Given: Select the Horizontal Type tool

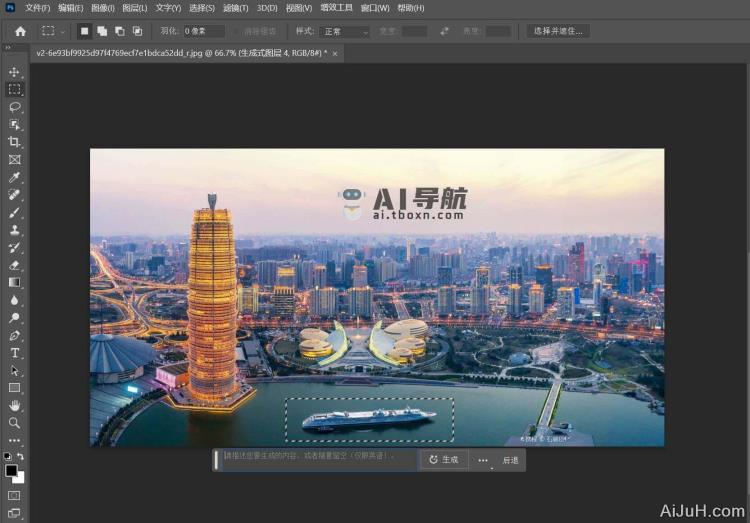Looking at the screenshot, I should tap(14, 353).
